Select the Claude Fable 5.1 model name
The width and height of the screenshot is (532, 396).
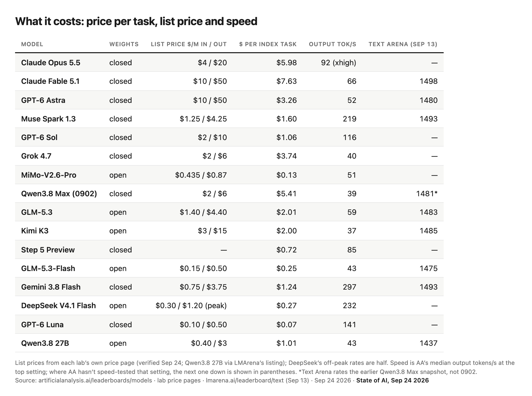[x=50, y=81]
